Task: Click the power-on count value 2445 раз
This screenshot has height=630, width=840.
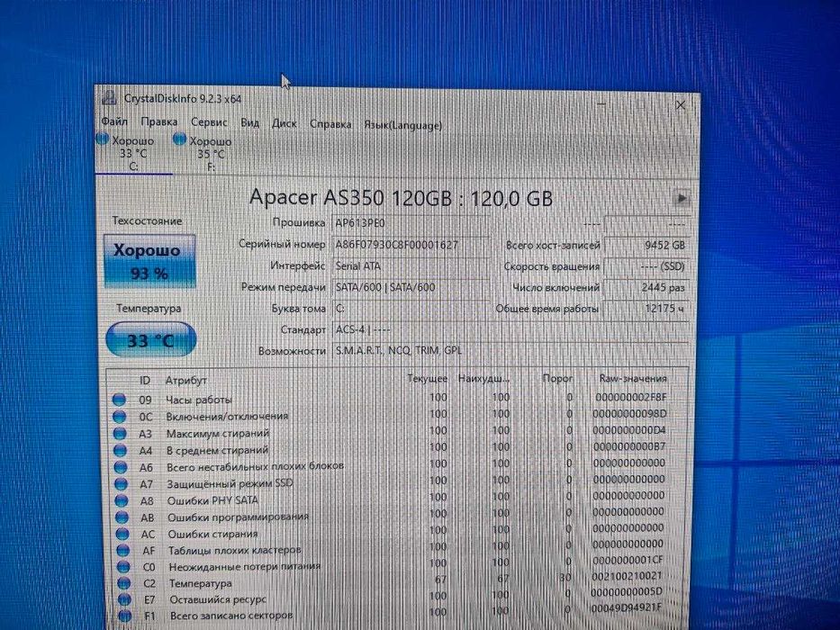Action: point(646,288)
